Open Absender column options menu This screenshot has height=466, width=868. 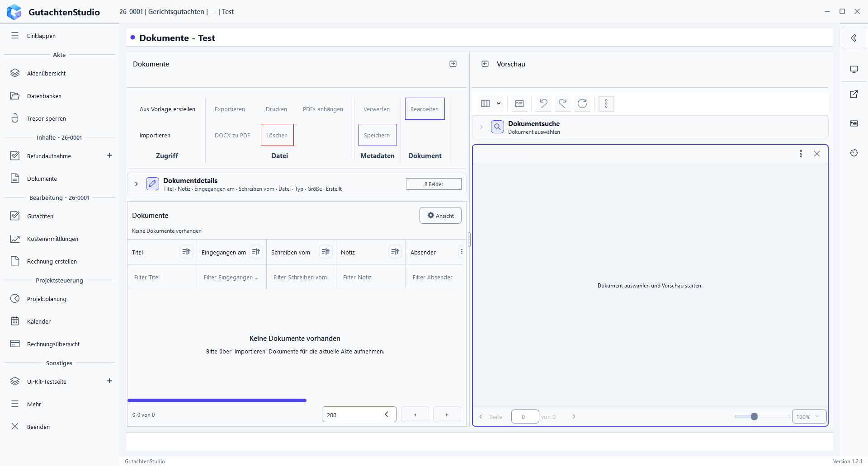point(461,252)
